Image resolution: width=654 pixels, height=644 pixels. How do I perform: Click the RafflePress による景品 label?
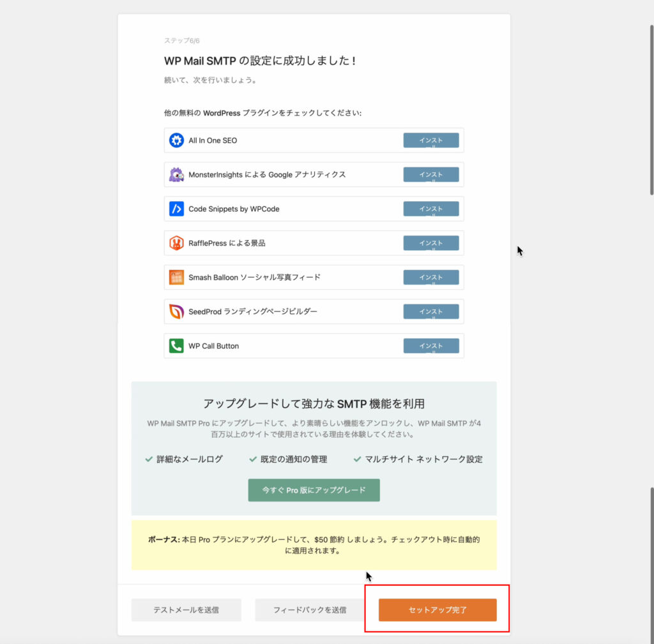coord(227,243)
